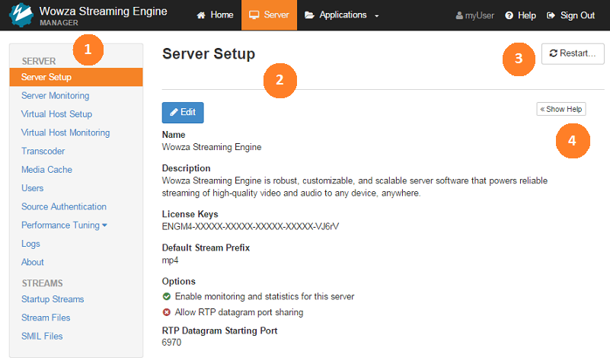Sign out using Sign Out link
The height and width of the screenshot is (364, 610).
pos(570,15)
